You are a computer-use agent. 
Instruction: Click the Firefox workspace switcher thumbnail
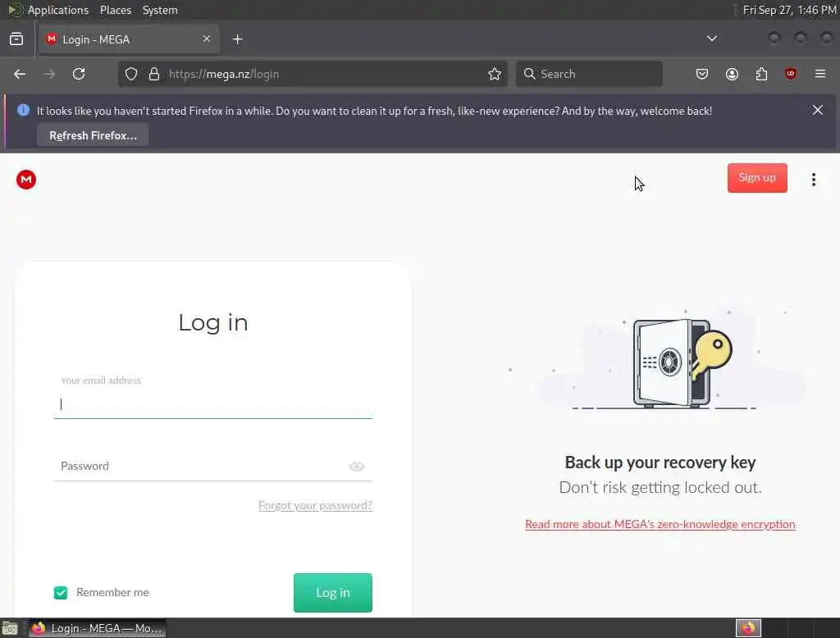pos(748,628)
